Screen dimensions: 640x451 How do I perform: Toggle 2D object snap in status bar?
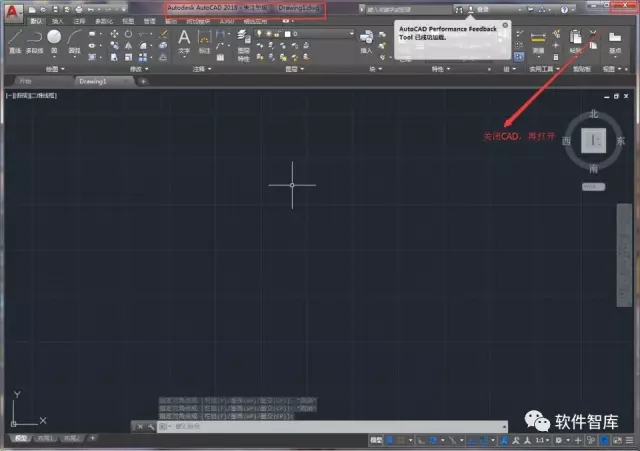[x=484, y=440]
